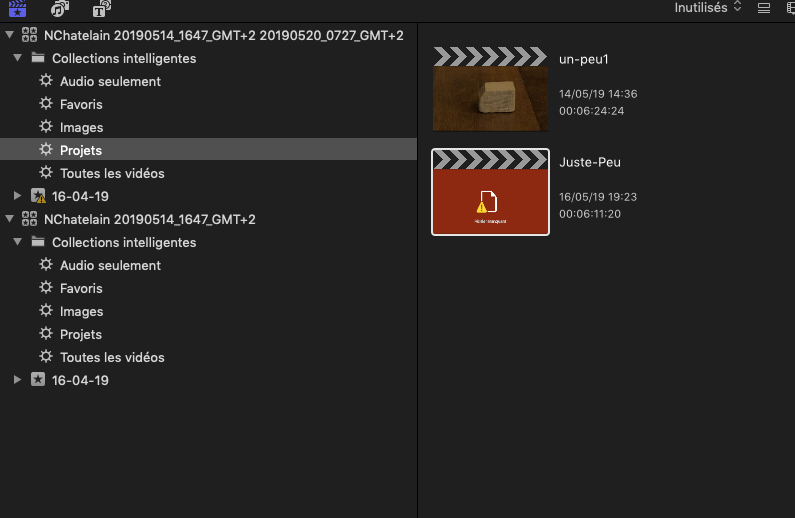This screenshot has height=518, width=795.
Task: Select the highlighted Projets smart collection
Action: pos(81,150)
